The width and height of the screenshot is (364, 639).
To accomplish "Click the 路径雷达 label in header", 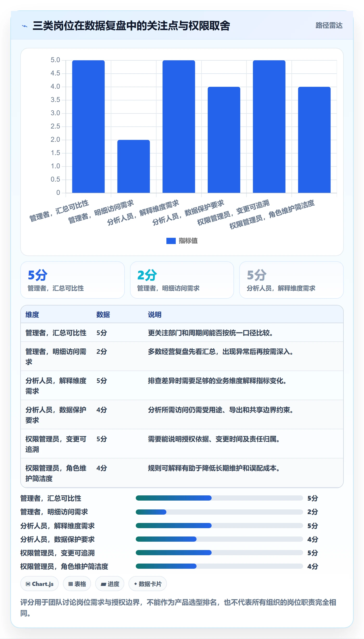I will [329, 25].
